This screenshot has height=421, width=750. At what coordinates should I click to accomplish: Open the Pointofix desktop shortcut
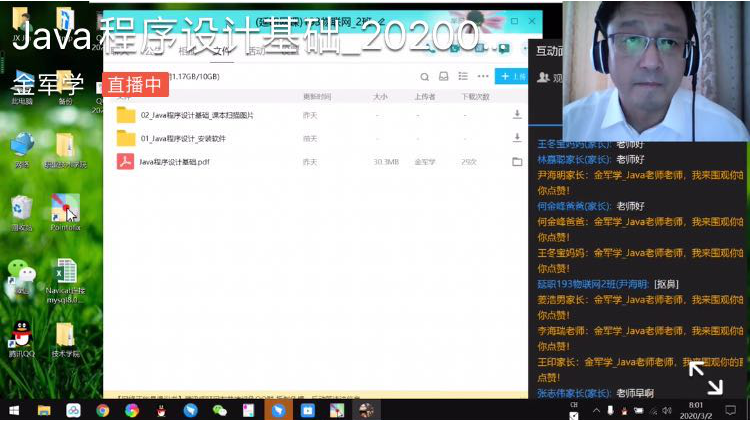pos(66,210)
